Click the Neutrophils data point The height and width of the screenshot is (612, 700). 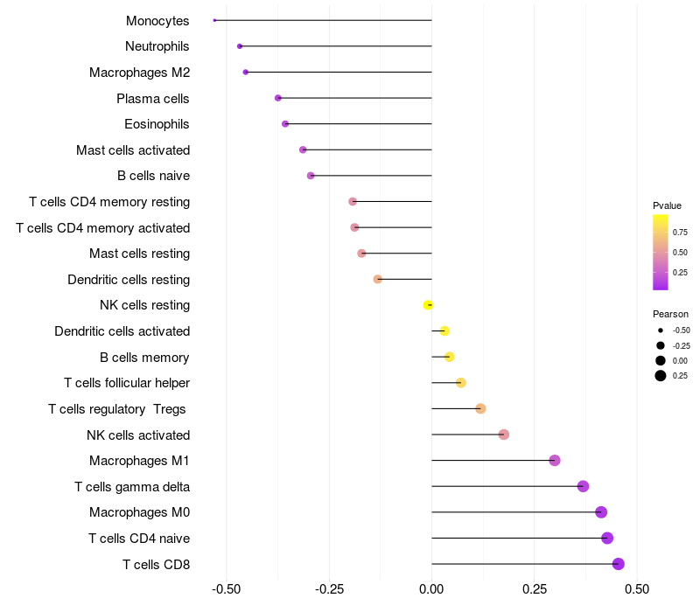pyautogui.click(x=240, y=46)
